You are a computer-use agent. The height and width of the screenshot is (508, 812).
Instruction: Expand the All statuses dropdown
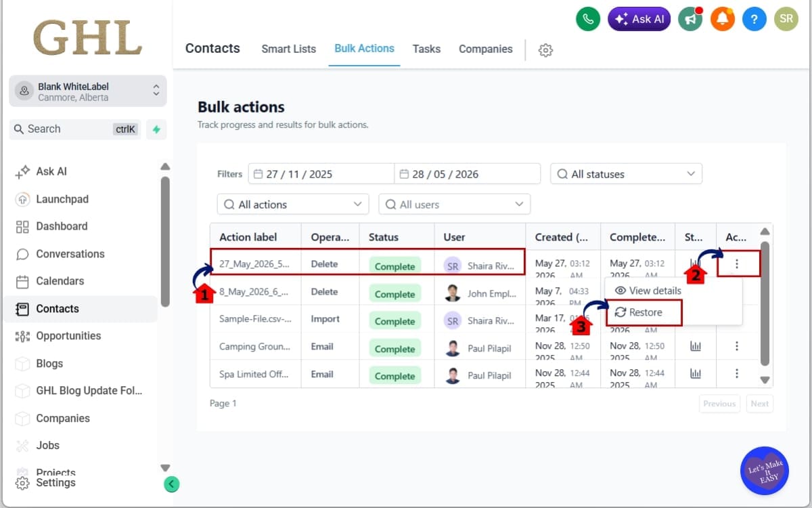(x=626, y=174)
